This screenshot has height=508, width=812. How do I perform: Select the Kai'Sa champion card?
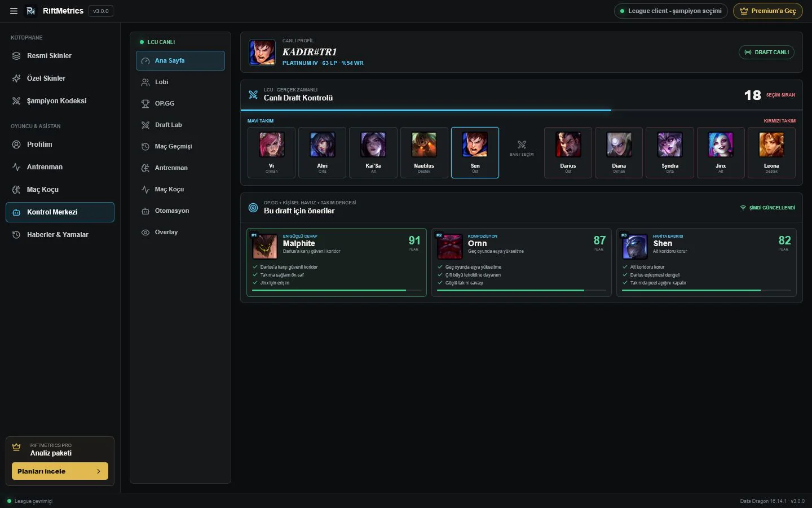pos(373,152)
